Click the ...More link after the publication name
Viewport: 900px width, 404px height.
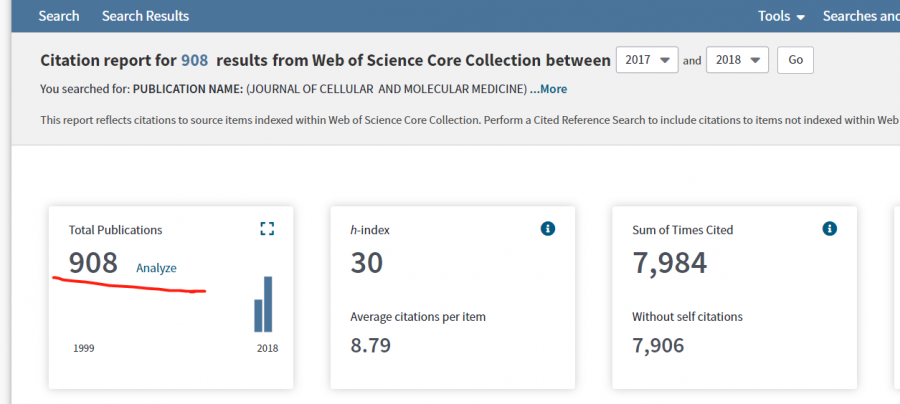[x=548, y=89]
